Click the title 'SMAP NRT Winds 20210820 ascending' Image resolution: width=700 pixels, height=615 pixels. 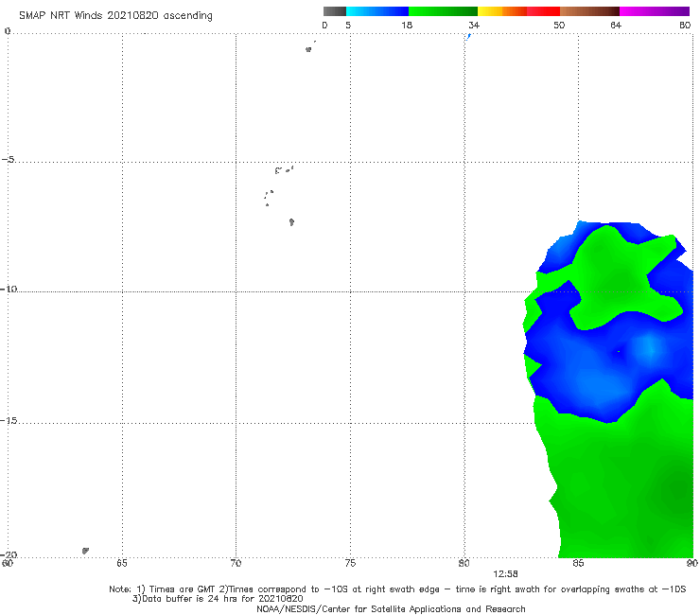[115, 16]
